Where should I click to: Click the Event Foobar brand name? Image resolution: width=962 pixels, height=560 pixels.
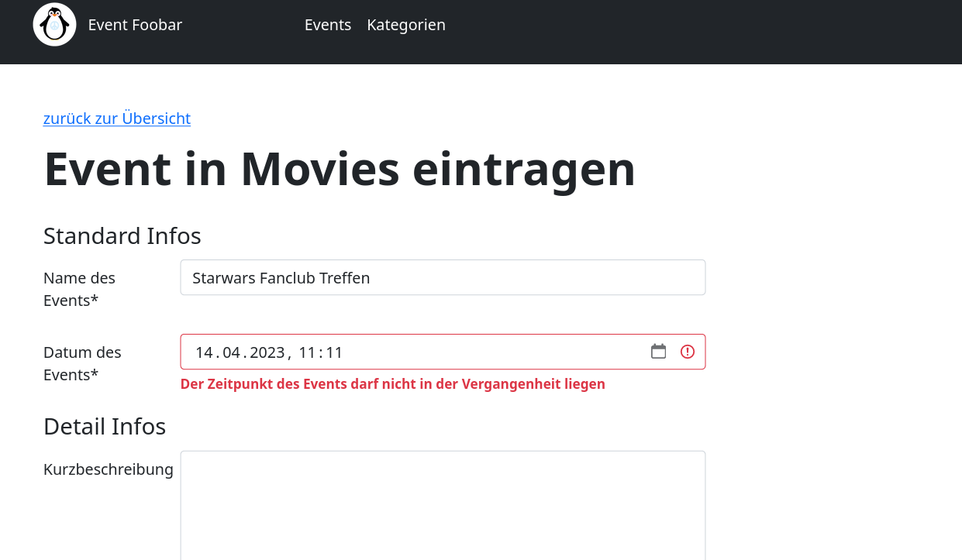135,25
